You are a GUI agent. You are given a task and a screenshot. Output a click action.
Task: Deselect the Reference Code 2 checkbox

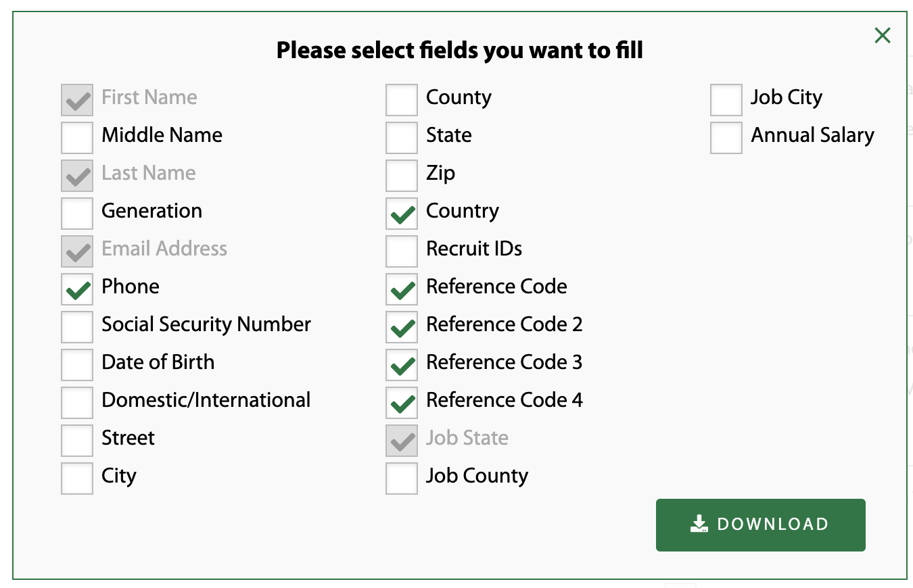[x=402, y=327]
